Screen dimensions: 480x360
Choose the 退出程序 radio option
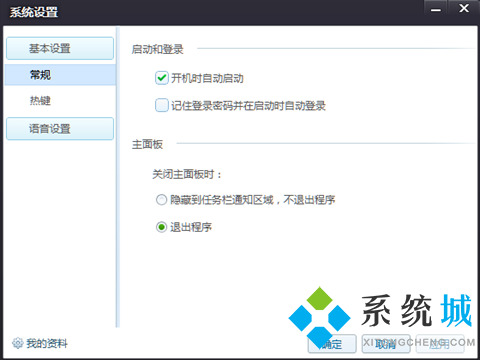161,227
